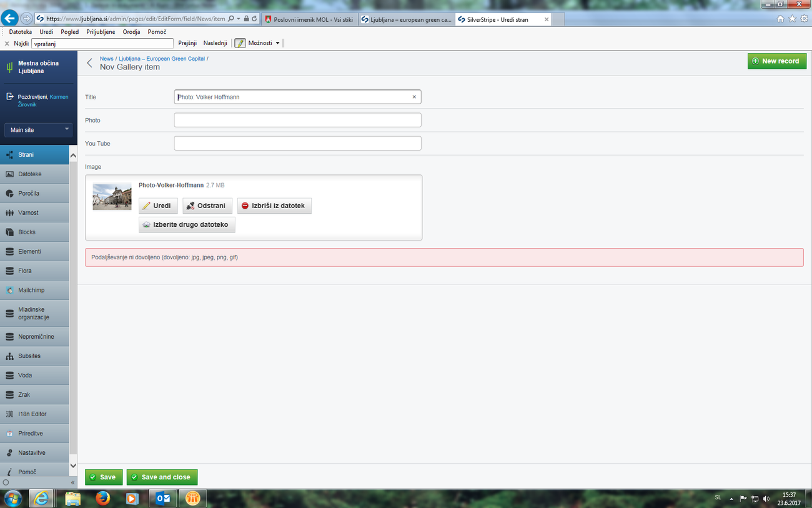This screenshot has height=508, width=812.
Task: Open Nastavitve settings section
Action: click(34, 452)
